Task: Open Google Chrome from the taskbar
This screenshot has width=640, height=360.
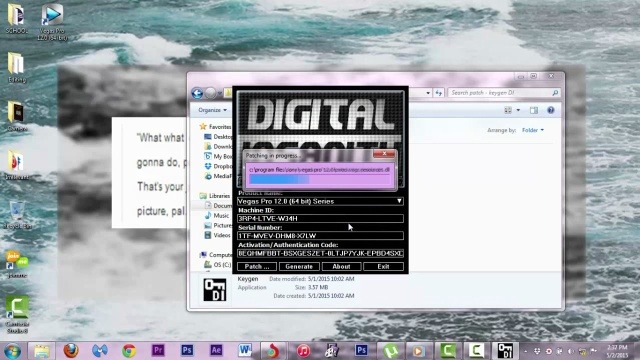Action: coord(129,351)
